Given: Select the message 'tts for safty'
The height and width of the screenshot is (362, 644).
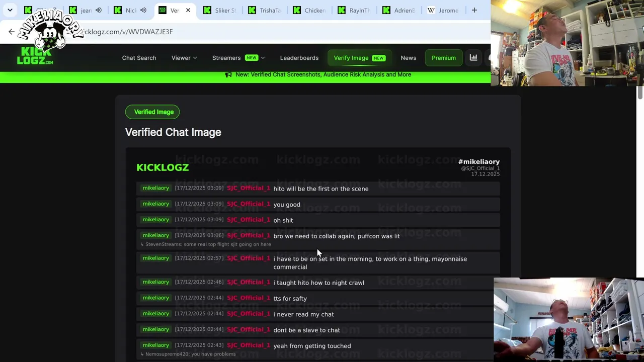Looking at the screenshot, I should [290, 299].
